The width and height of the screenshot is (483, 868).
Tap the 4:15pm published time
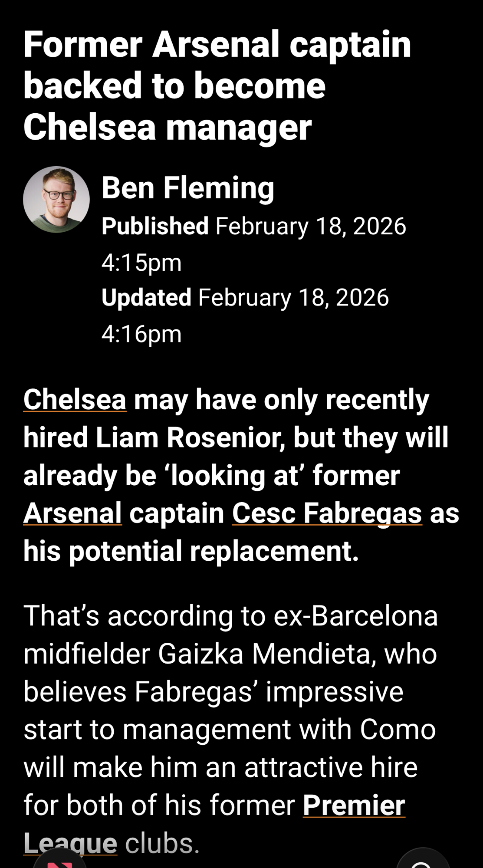pyautogui.click(x=141, y=263)
